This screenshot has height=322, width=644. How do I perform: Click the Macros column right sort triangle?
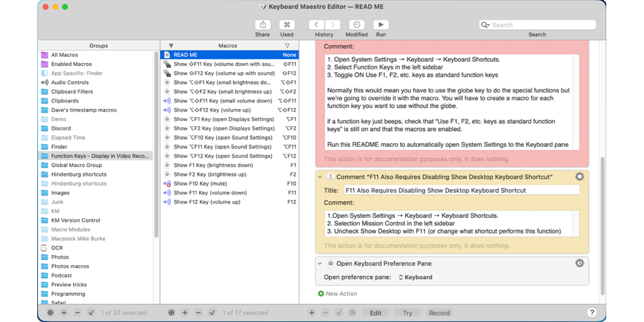(x=287, y=46)
